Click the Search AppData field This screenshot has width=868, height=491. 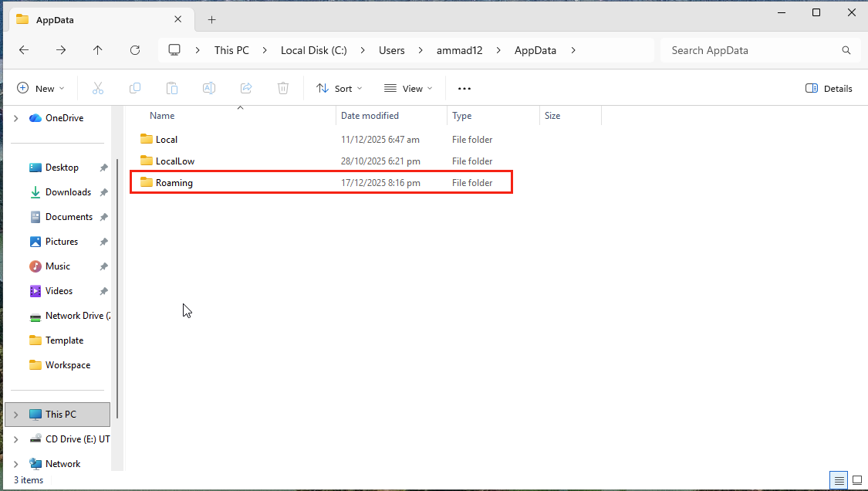pos(752,50)
